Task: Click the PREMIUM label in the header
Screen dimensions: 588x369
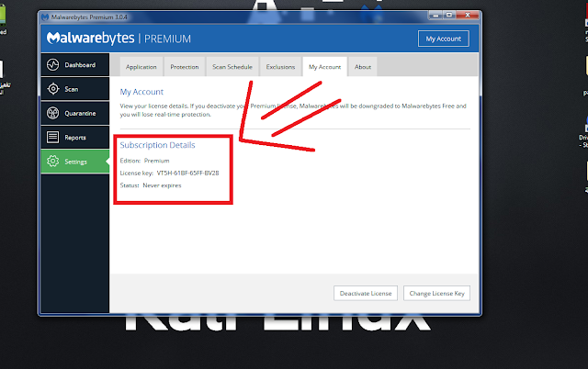Action: coord(167,39)
